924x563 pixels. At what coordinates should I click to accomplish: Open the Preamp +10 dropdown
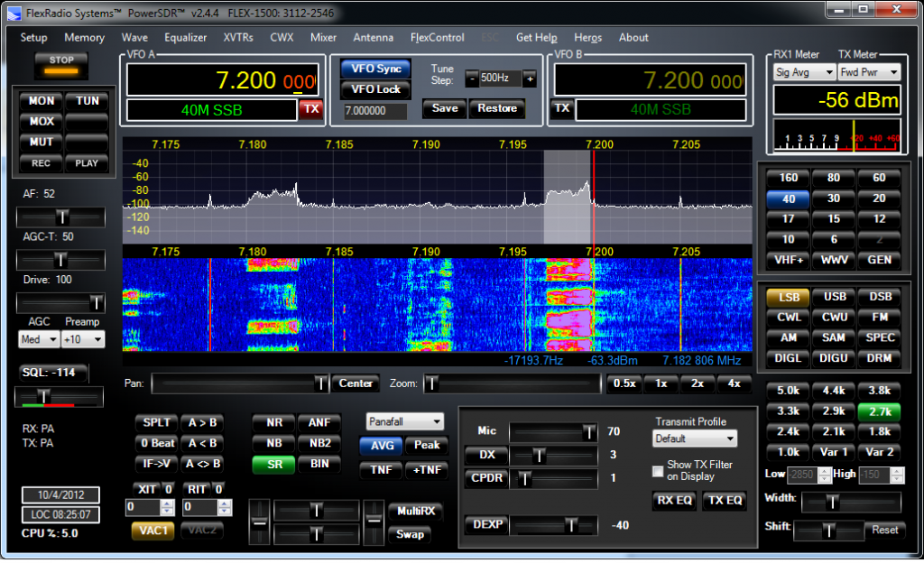(x=83, y=340)
